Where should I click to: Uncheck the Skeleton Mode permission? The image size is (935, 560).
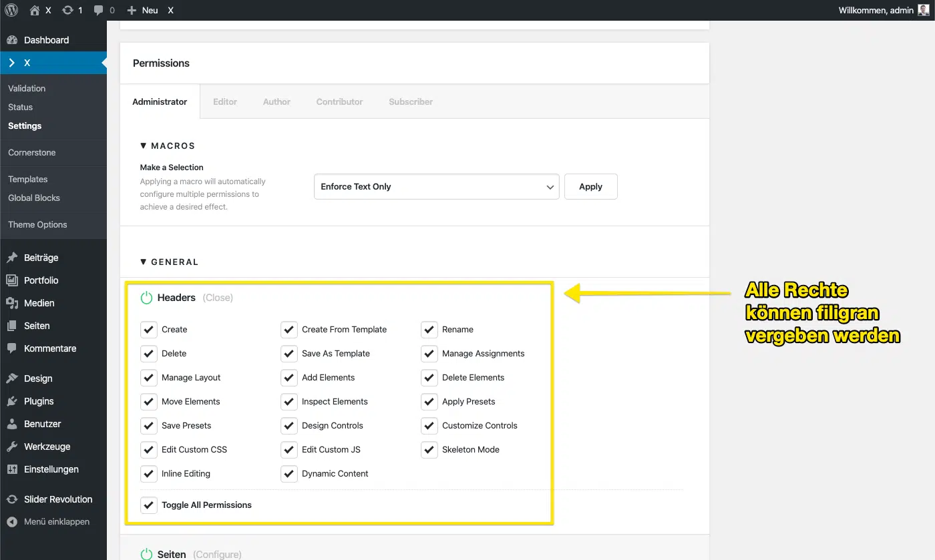pyautogui.click(x=429, y=449)
